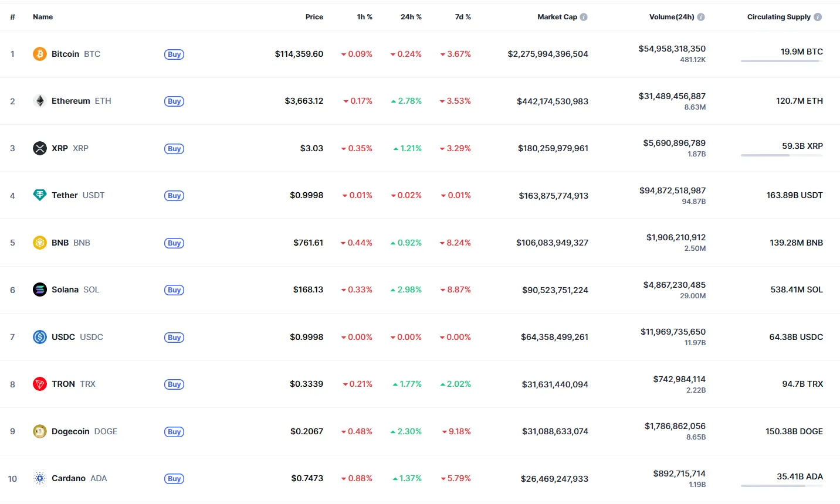The width and height of the screenshot is (840, 504).
Task: Click the BNB yellow logo icon
Action: coord(40,243)
